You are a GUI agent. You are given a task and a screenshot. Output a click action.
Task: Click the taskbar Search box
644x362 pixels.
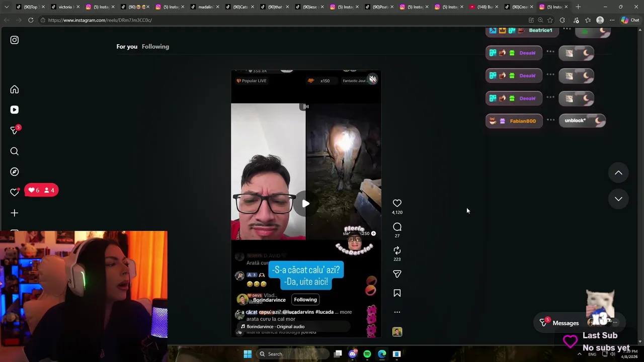pos(293,354)
